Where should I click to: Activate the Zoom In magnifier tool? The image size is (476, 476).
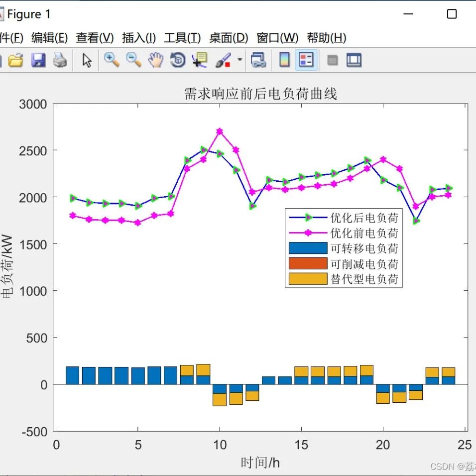pyautogui.click(x=112, y=60)
